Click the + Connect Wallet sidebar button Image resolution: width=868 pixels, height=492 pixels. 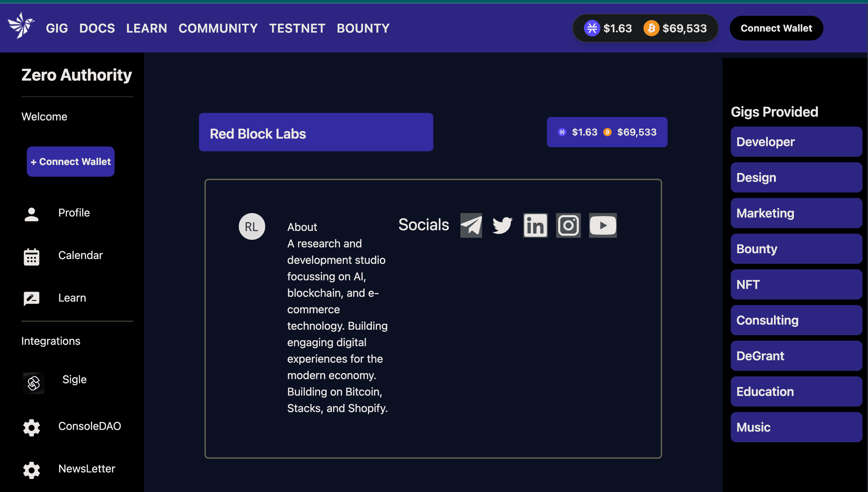click(x=71, y=162)
